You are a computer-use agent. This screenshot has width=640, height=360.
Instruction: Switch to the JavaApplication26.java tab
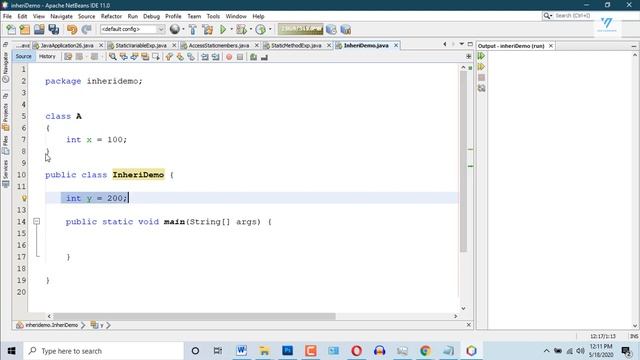tap(67, 45)
